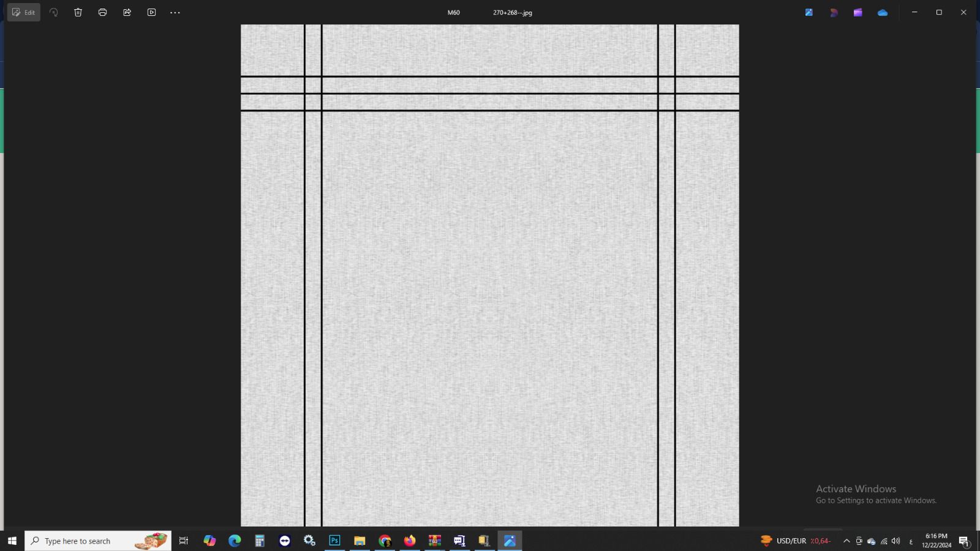Image resolution: width=980 pixels, height=551 pixels.
Task: Start slideshow with the play icon
Action: pos(152,12)
